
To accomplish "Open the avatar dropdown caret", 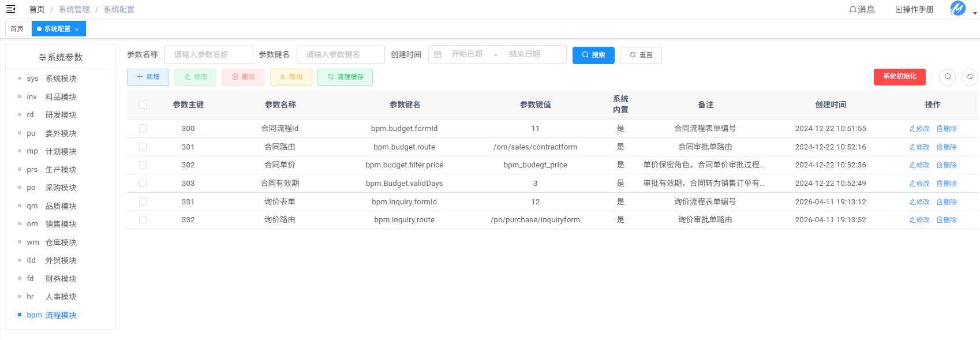I will click(x=975, y=13).
